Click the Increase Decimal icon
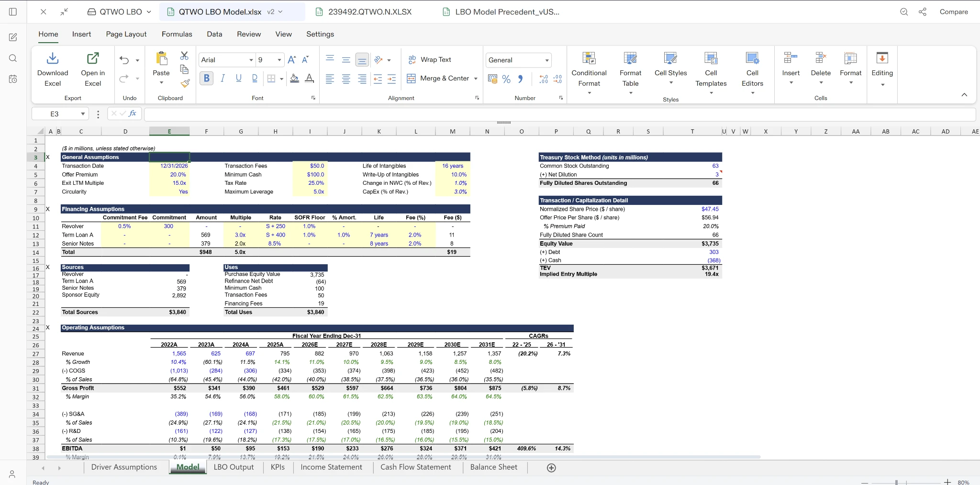Screen dimensions: 980x485 click(x=544, y=79)
